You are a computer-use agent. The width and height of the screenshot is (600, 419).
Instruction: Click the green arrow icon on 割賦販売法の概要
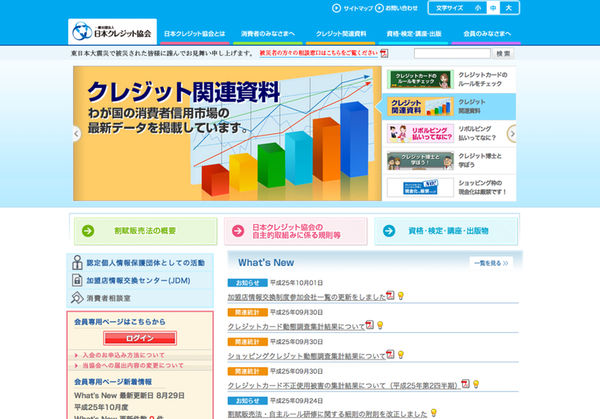88,231
